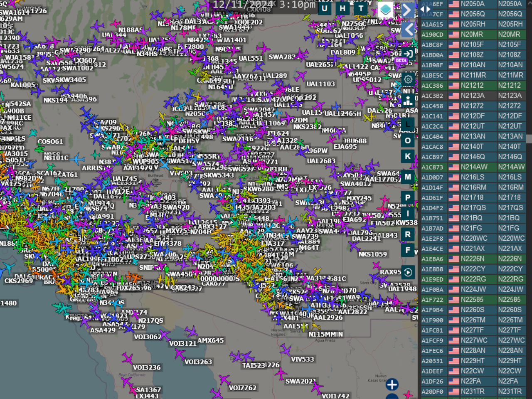Click the US flag in N2050A row
532x399 pixels.
tap(454, 4)
